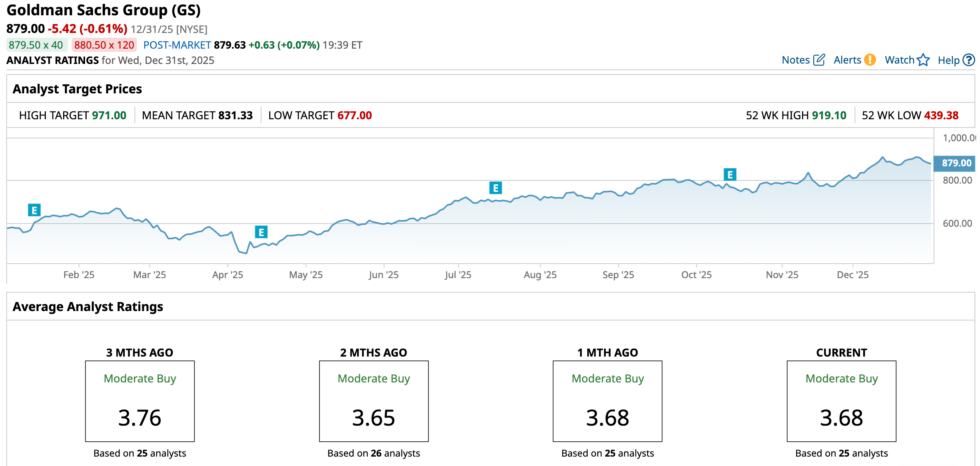The width and height of the screenshot is (980, 466).
Task: Click the POST-MARKET label
Action: (x=177, y=45)
